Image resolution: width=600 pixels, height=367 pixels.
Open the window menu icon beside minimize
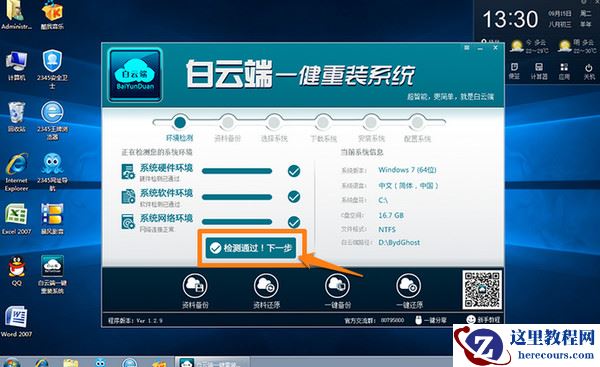coord(466,48)
